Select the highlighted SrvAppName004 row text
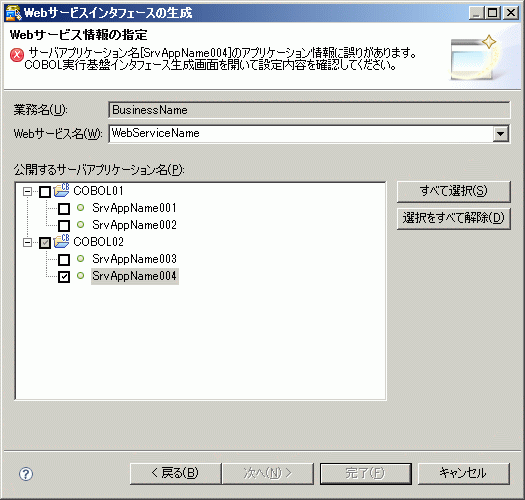Screen dimensions: 525x500 [135, 276]
